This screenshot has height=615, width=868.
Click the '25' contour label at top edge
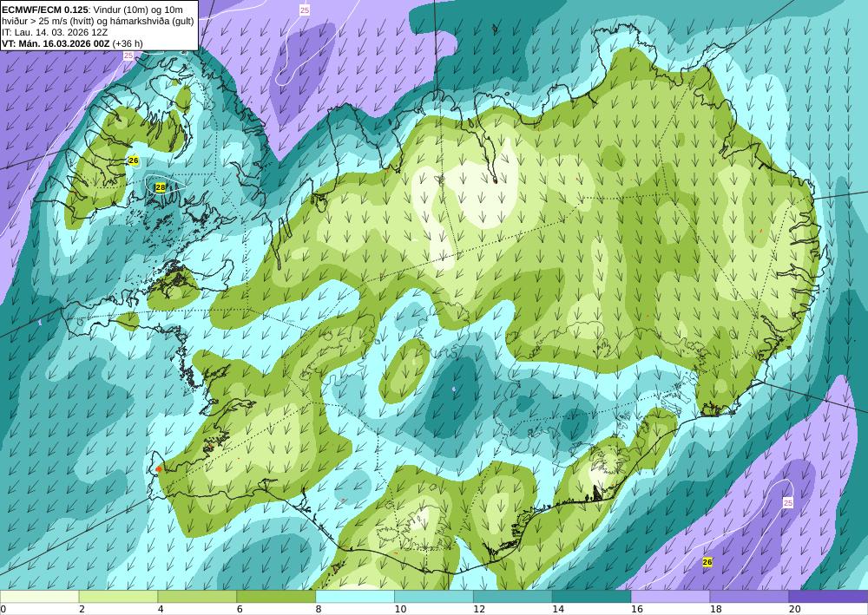point(305,10)
